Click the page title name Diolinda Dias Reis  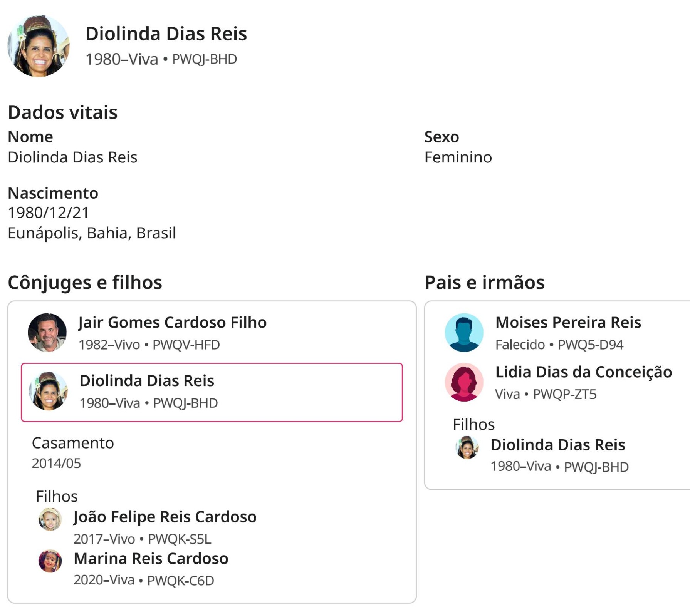click(166, 33)
